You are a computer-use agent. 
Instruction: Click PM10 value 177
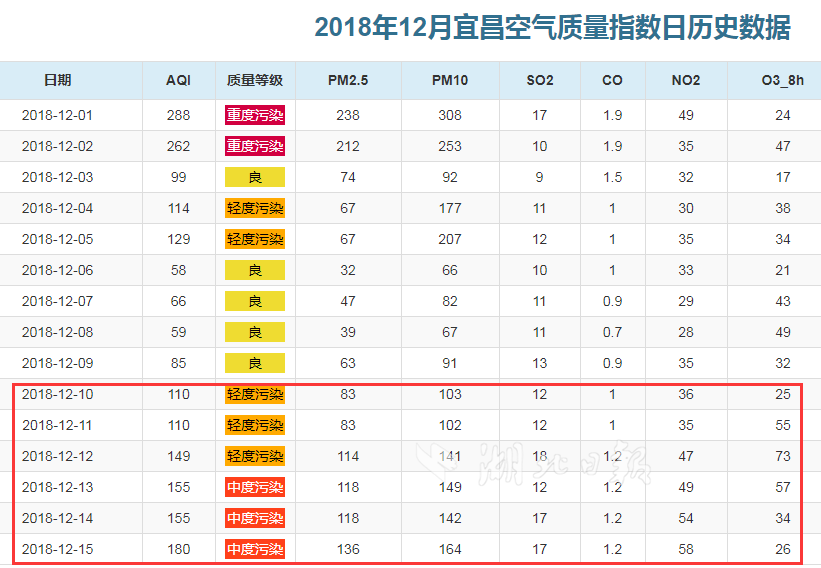(450, 208)
